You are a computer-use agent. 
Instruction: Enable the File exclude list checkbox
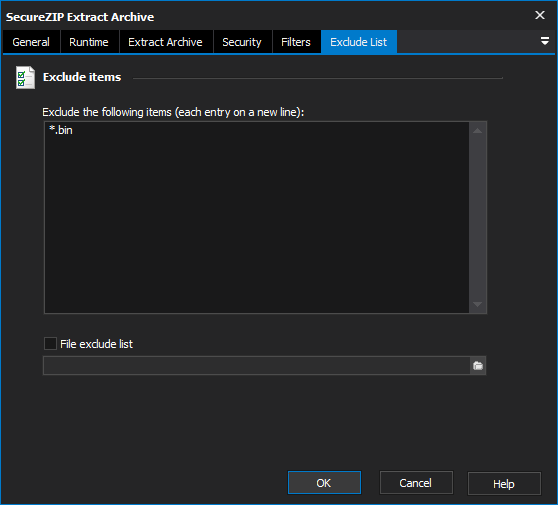pos(50,344)
